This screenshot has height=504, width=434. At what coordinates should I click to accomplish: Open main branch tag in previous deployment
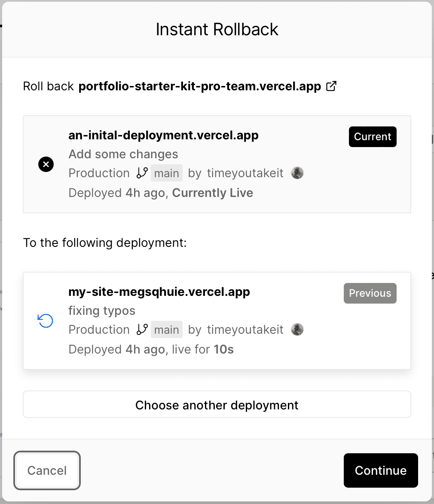point(166,329)
